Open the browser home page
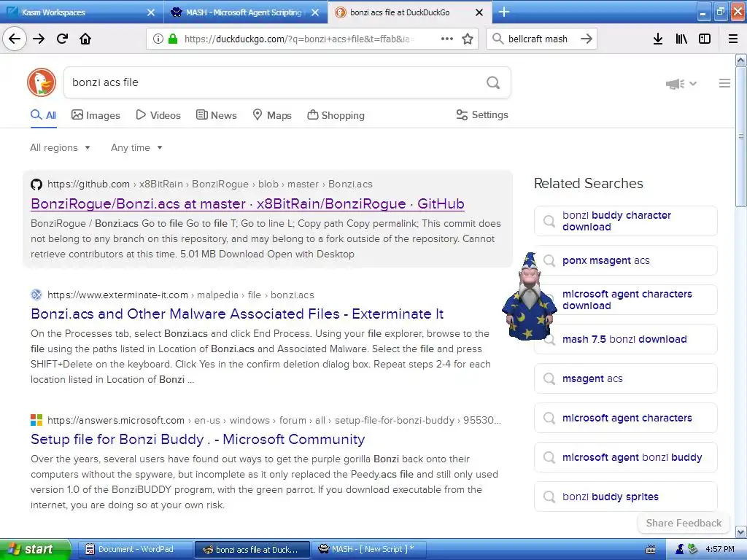Viewport: 747px width, 560px height. pyautogui.click(x=85, y=39)
